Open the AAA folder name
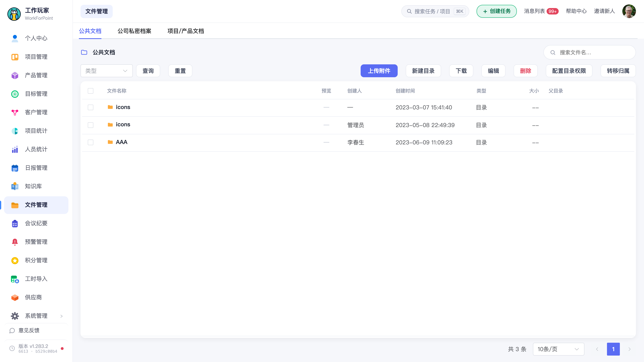This screenshot has height=362, width=644. (x=122, y=142)
